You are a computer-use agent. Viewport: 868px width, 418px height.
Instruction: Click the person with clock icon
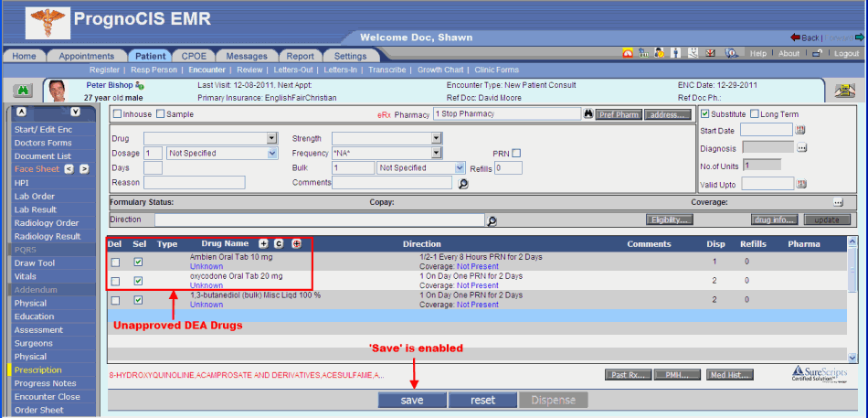pos(660,53)
